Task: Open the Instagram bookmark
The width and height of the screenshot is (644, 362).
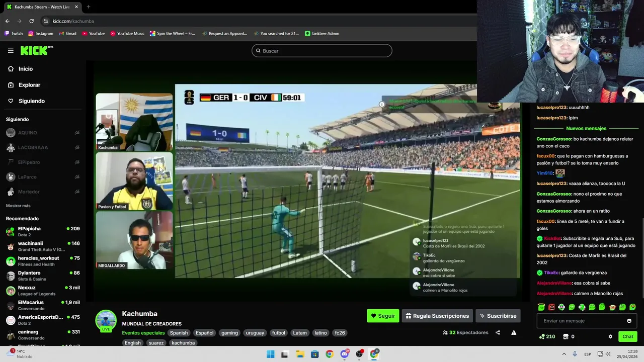Action: (41, 34)
